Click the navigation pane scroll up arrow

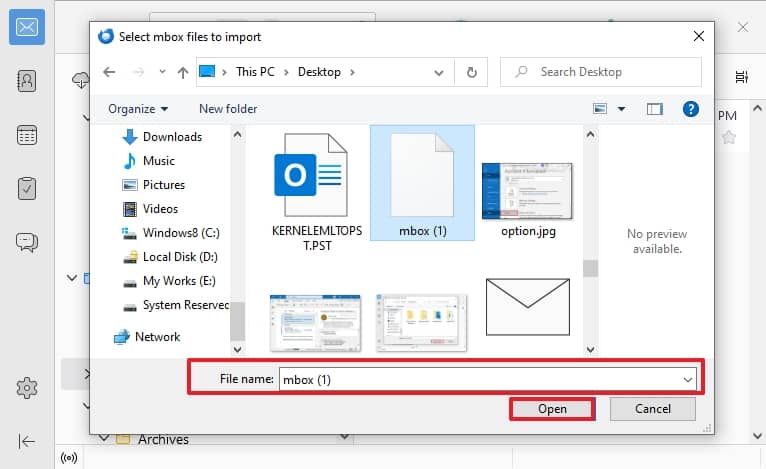coord(237,134)
